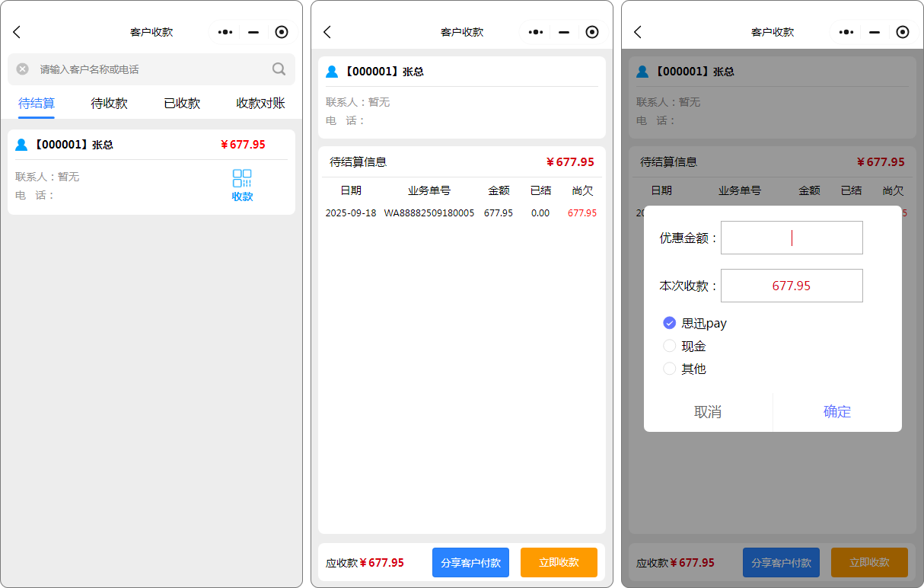This screenshot has height=588, width=924.
Task: Click the circular target icon on the middle screen header
Action: (592, 32)
